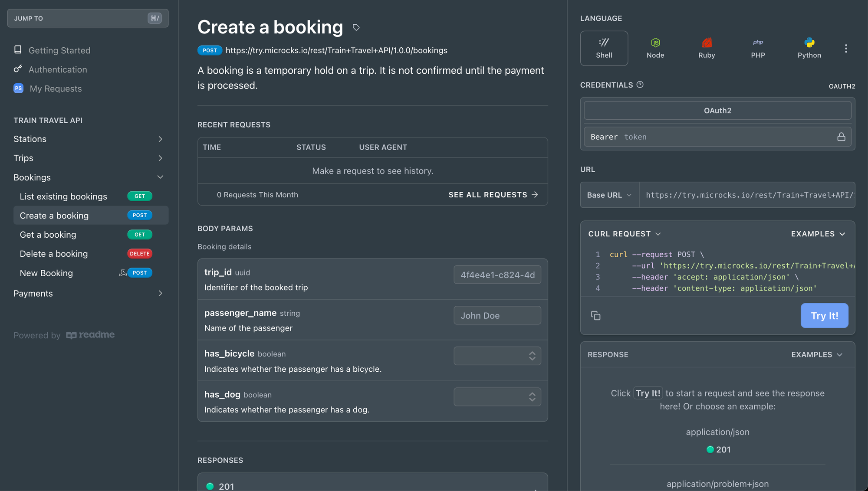The height and width of the screenshot is (491, 868).
Task: Open Delete a booking endpoint
Action: 54,254
